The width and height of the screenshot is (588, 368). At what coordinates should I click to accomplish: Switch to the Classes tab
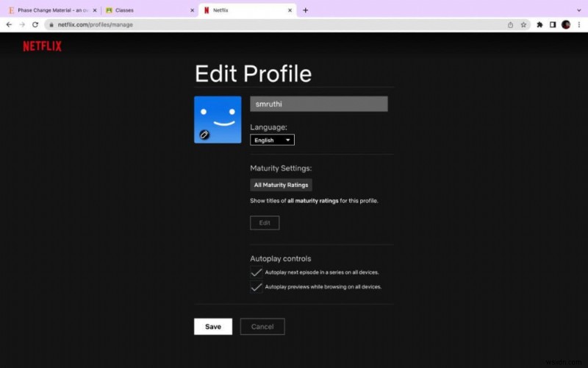click(149, 10)
